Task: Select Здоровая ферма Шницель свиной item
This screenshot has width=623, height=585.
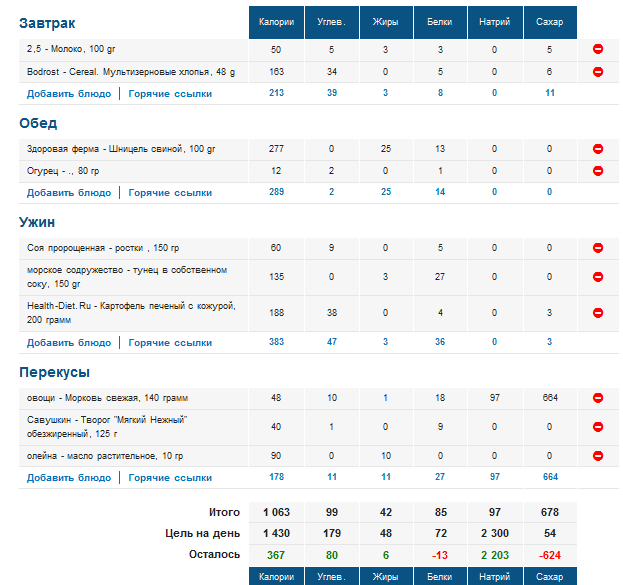Action: 121,149
